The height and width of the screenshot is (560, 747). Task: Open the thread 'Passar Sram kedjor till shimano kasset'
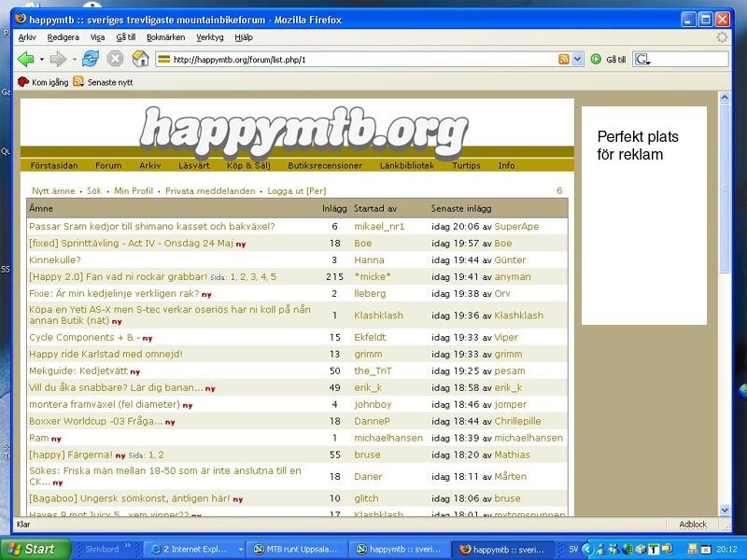152,226
